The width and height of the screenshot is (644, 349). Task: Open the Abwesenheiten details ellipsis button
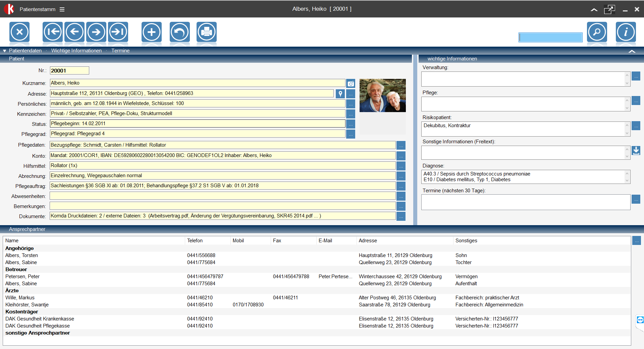[401, 196]
